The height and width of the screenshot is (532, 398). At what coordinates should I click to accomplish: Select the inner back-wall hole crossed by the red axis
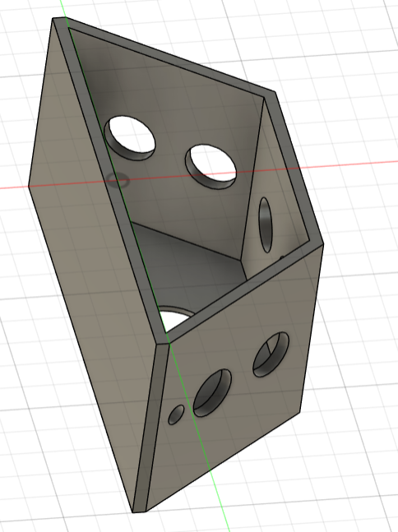click(211, 167)
